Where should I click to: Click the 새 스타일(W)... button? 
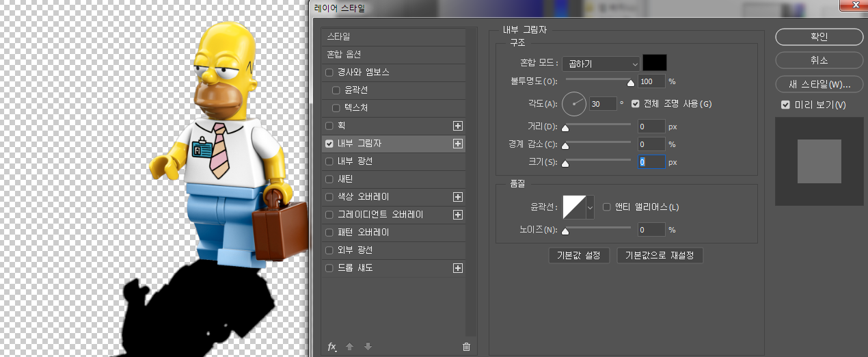[x=819, y=84]
